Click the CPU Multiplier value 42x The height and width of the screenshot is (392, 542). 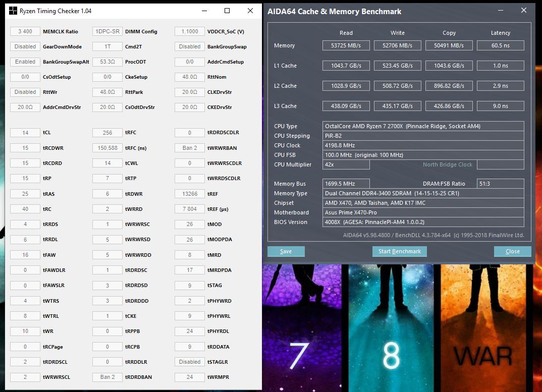(x=346, y=164)
